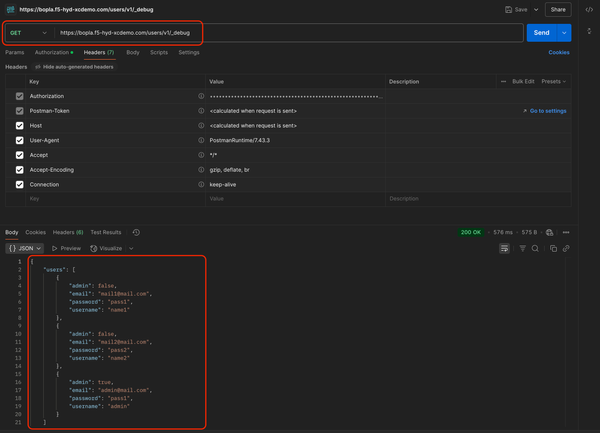The image size is (600, 433).
Task: Open the Presets dropdown
Action: pyautogui.click(x=553, y=81)
